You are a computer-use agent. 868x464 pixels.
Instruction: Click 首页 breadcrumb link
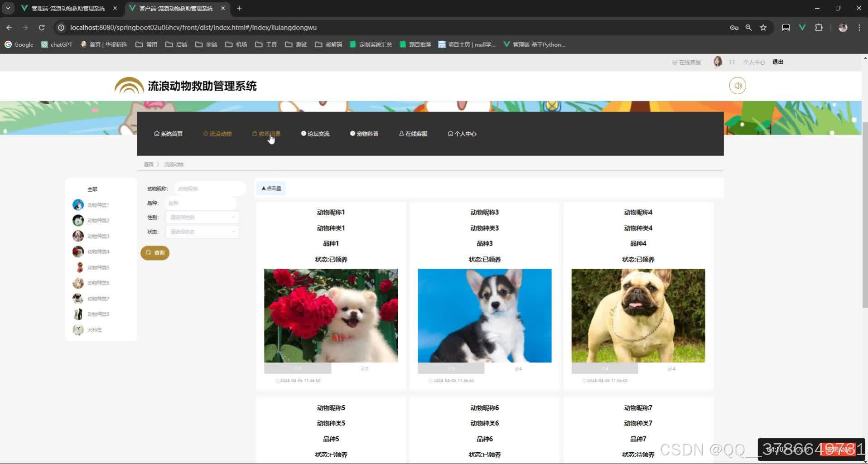tap(149, 164)
